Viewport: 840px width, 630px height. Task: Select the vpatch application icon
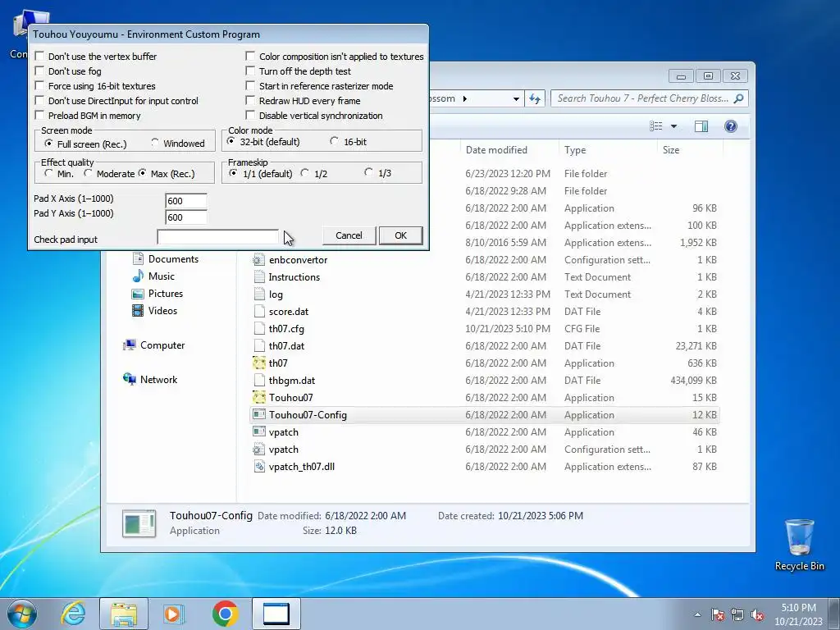point(259,431)
